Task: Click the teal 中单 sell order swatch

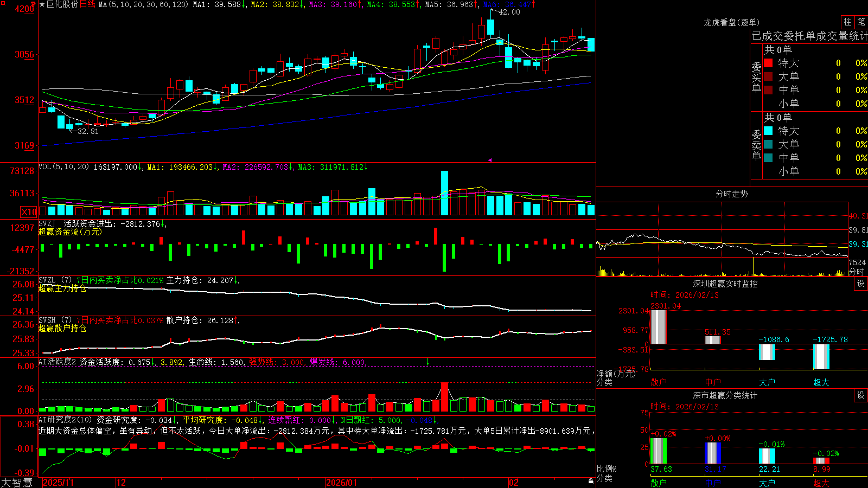Action: pos(768,158)
